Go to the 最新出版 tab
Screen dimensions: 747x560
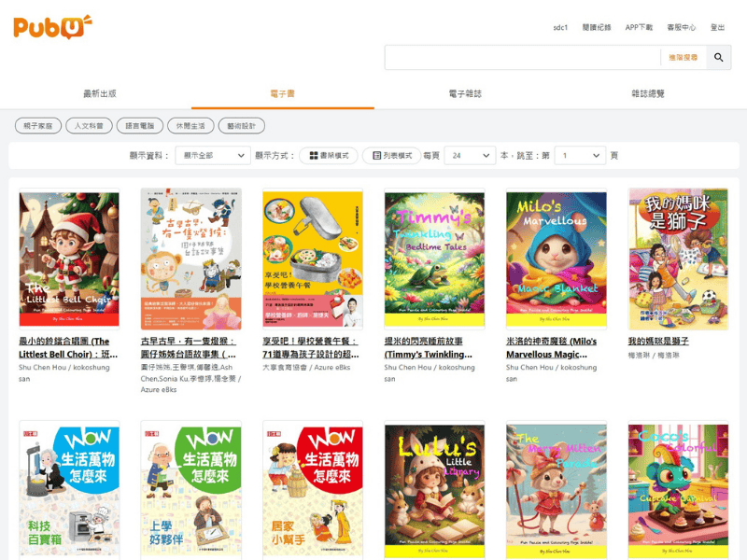tap(100, 94)
